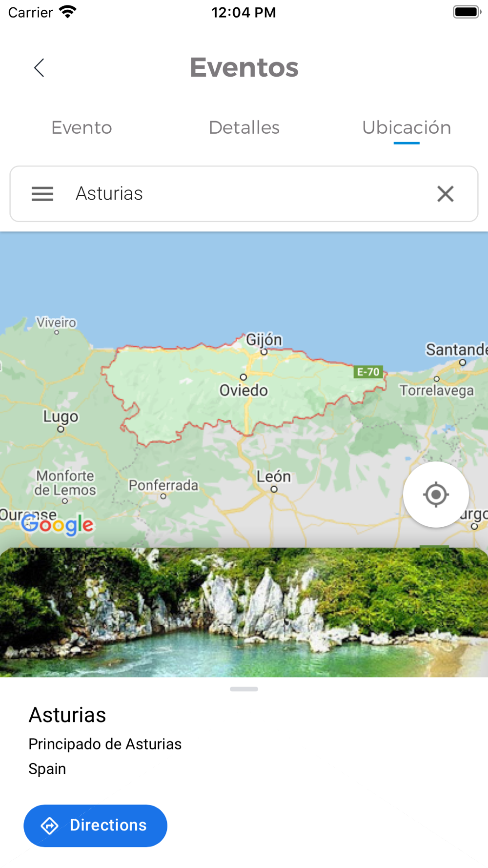Switch to the Detalles tab

(x=244, y=128)
